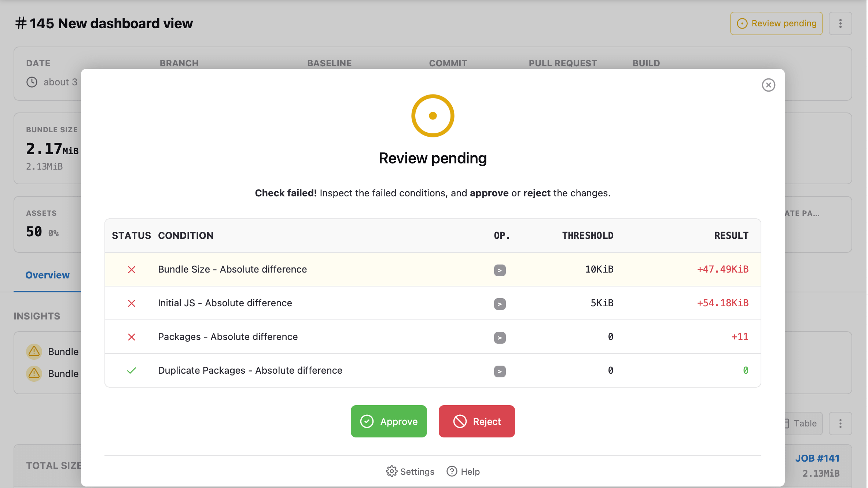
Task: Click the THRESHOLD column header
Action: [x=588, y=236]
